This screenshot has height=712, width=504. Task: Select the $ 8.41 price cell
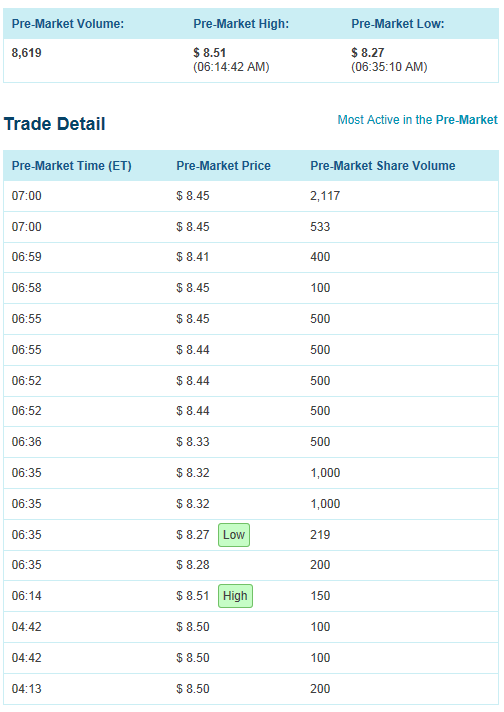[x=193, y=257]
